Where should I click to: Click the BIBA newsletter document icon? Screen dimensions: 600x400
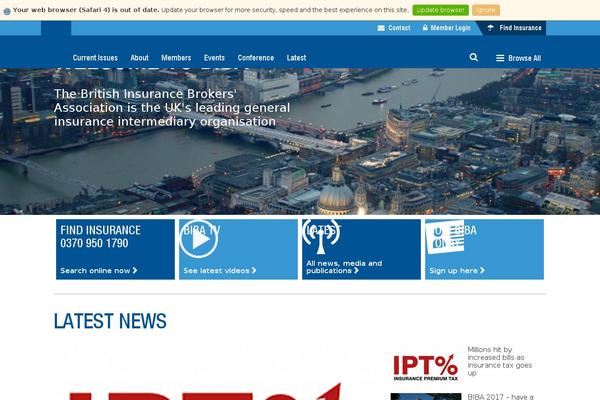click(x=445, y=237)
